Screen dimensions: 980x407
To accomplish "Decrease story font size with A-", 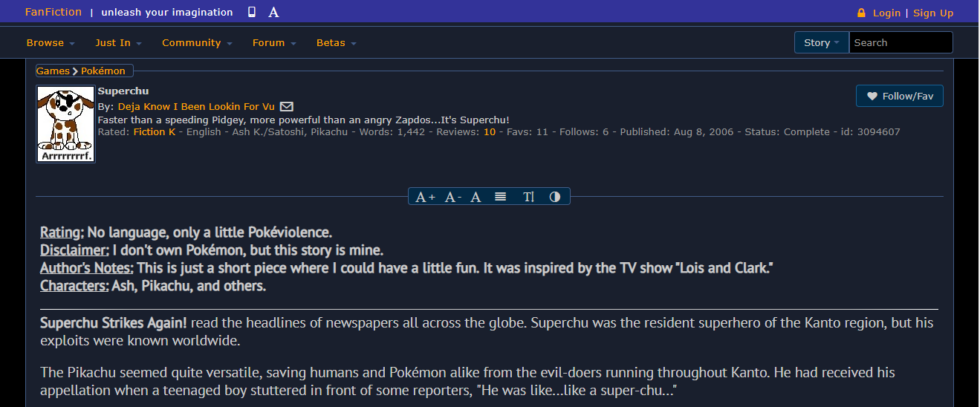I will [453, 197].
